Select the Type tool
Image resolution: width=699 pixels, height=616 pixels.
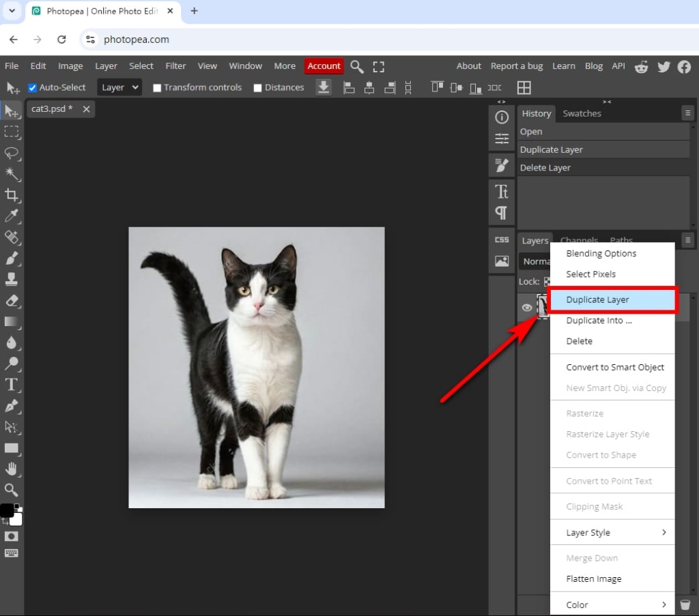(x=12, y=385)
